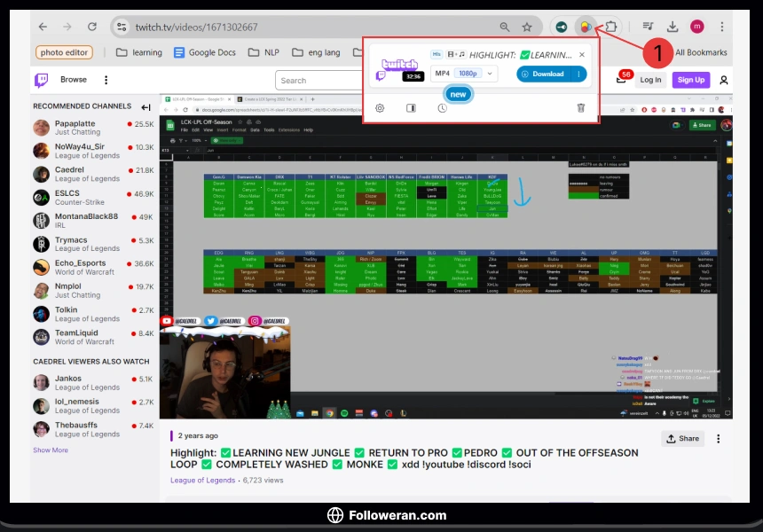Open the Twitch inbox notifications icon
Image resolution: width=763 pixels, height=532 pixels.
coord(621,80)
